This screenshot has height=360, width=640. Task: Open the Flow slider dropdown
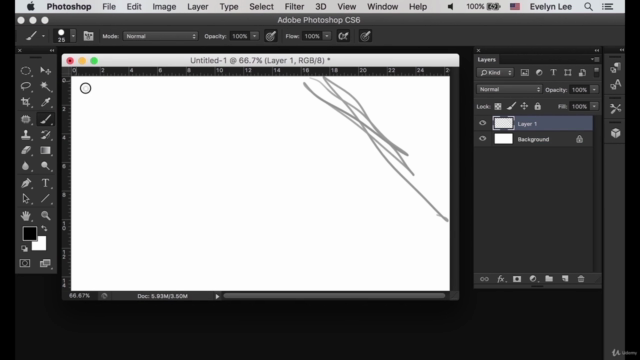point(327,36)
